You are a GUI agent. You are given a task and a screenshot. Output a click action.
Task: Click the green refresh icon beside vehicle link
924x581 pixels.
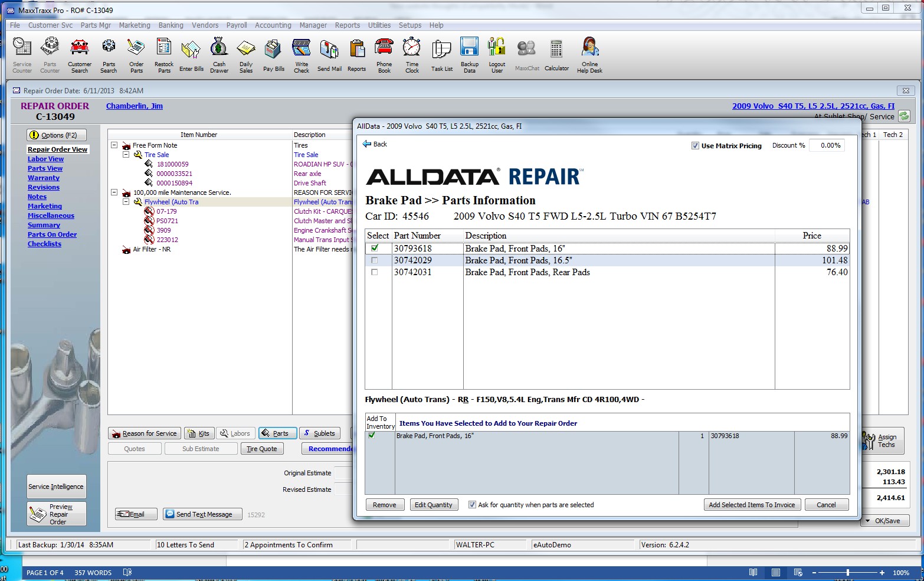[x=903, y=116]
